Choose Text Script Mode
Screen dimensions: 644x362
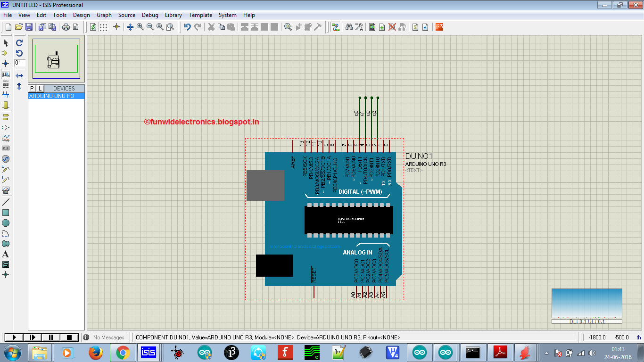point(6,84)
